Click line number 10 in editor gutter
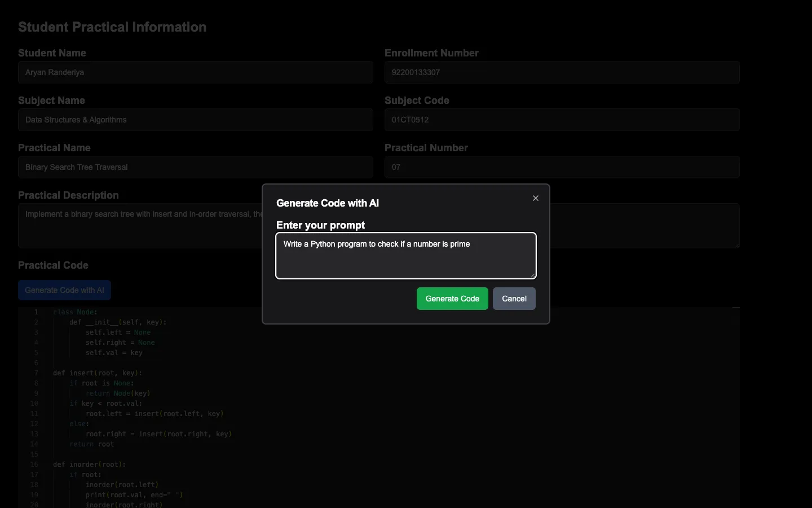812x508 pixels. pos(34,404)
